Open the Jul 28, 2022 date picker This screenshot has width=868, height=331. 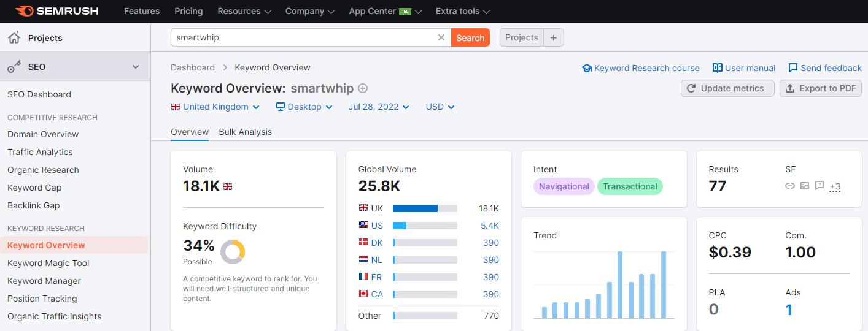point(379,107)
